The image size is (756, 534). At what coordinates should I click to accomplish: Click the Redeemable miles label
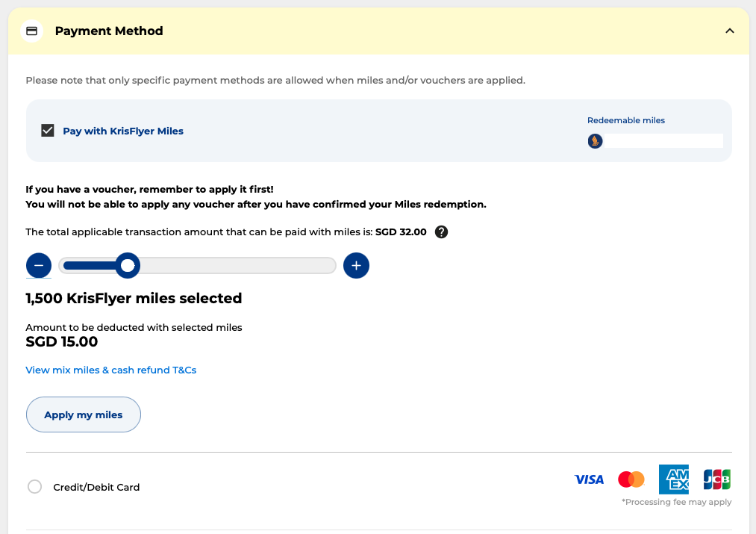(x=626, y=120)
